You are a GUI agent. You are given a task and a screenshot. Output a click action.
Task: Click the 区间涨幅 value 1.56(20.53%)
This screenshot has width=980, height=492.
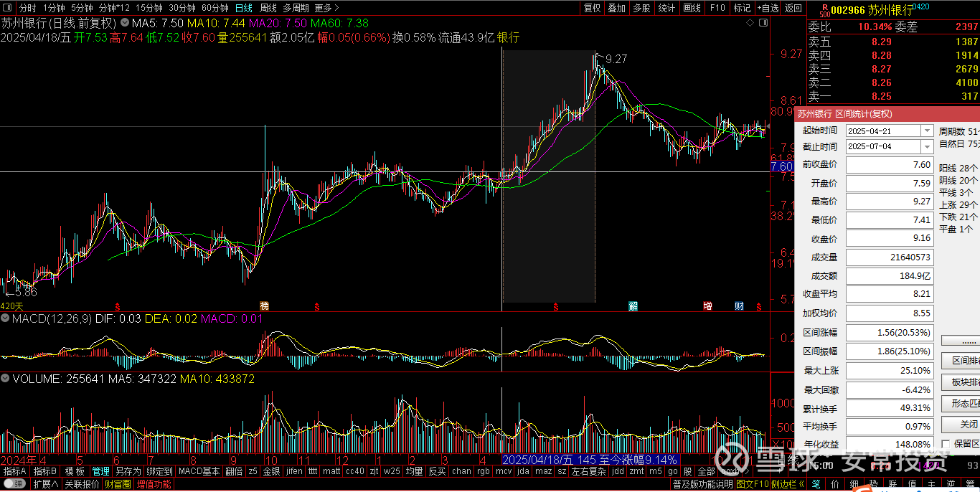(890, 333)
